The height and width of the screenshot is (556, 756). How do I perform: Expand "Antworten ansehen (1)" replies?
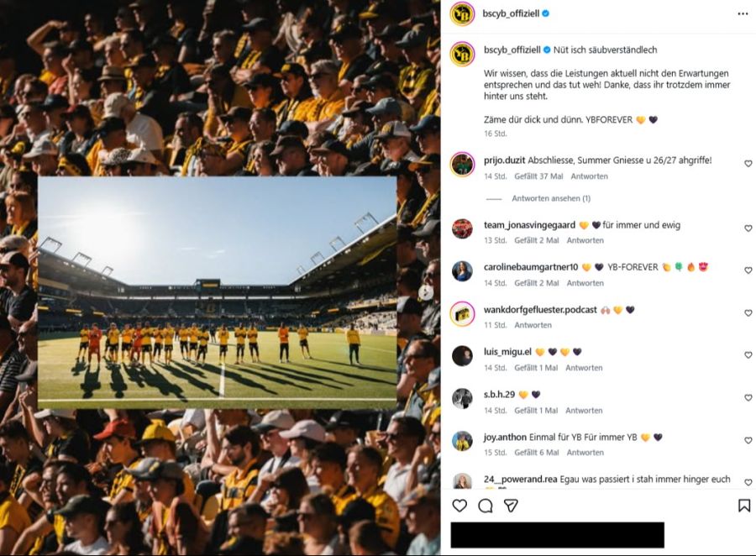pos(550,198)
